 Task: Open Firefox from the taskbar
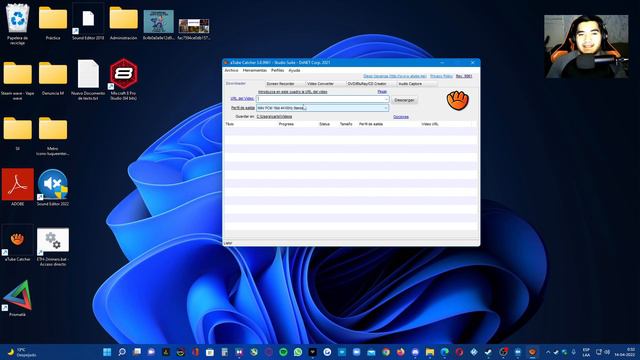point(400,352)
